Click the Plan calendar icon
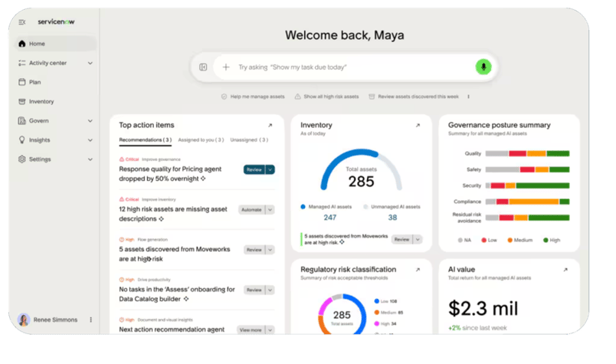The height and width of the screenshot is (364, 616). [22, 82]
